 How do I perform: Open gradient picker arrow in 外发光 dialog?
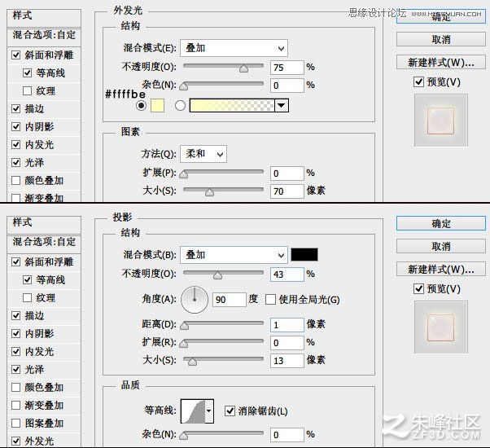[x=282, y=105]
